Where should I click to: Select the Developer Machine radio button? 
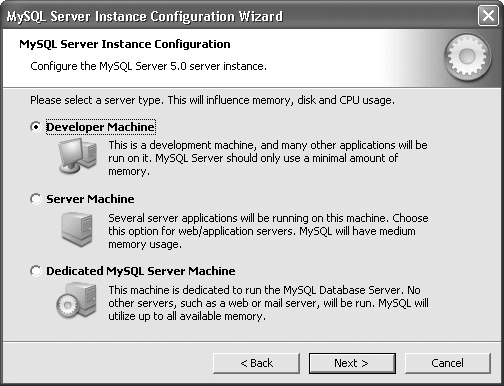36,127
